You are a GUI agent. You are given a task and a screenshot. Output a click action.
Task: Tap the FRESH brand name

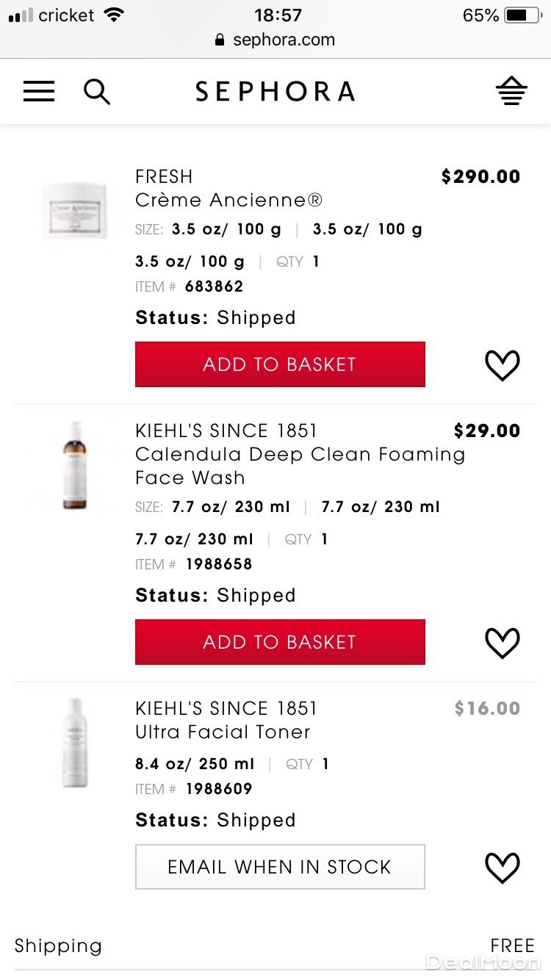164,176
